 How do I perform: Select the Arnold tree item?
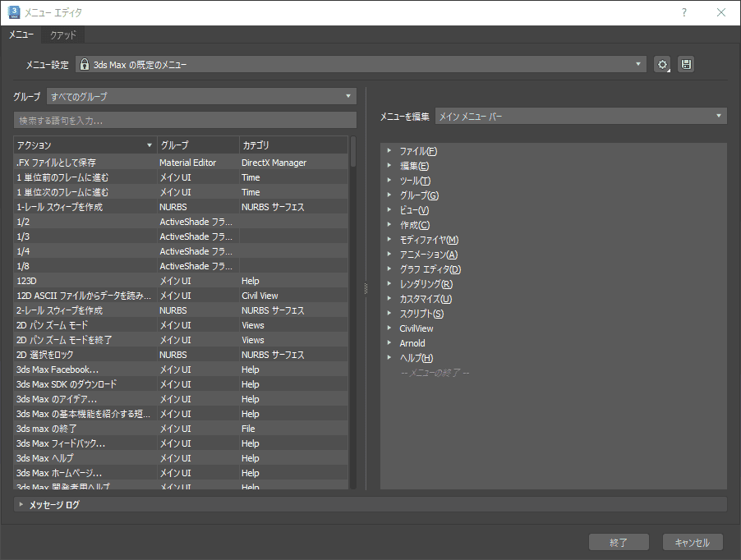(412, 343)
